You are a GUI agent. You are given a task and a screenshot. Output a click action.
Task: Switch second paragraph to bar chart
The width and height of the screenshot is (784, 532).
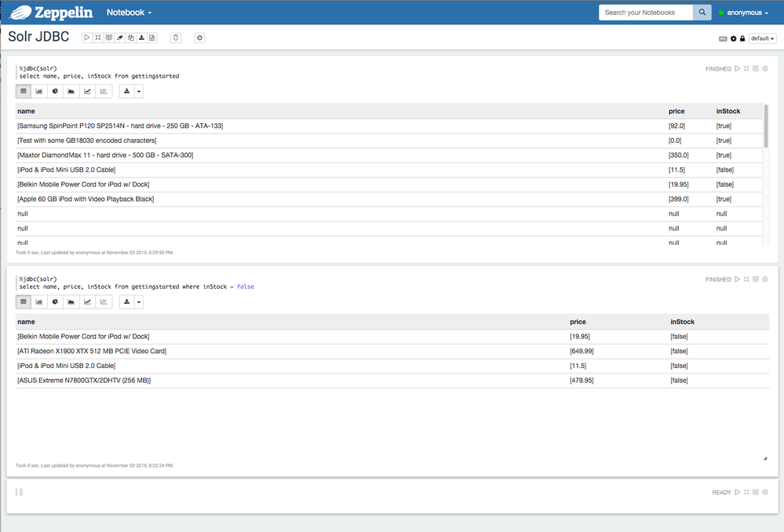(x=39, y=301)
